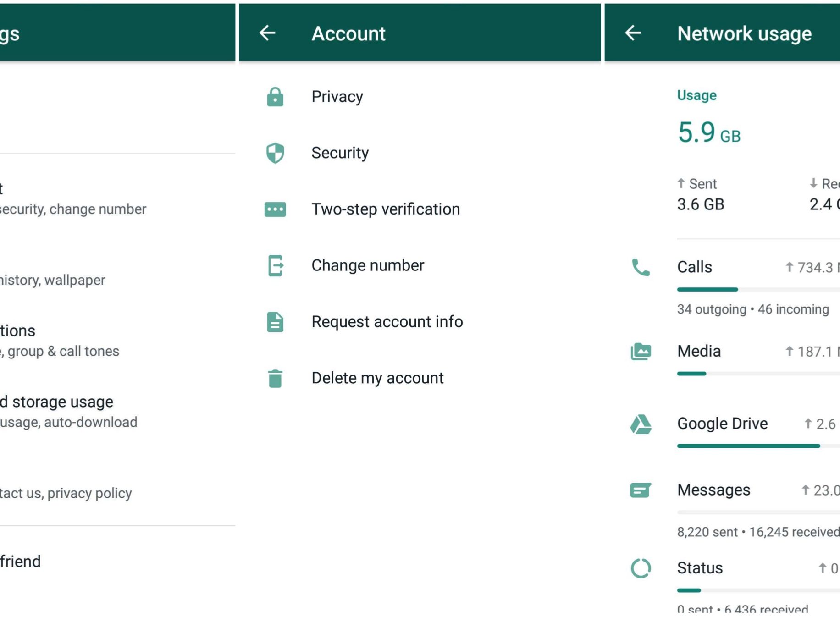Open Two-step verification option

coord(385,209)
